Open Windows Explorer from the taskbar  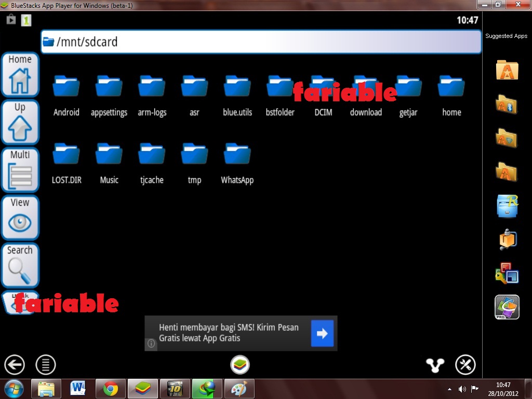tap(46, 389)
